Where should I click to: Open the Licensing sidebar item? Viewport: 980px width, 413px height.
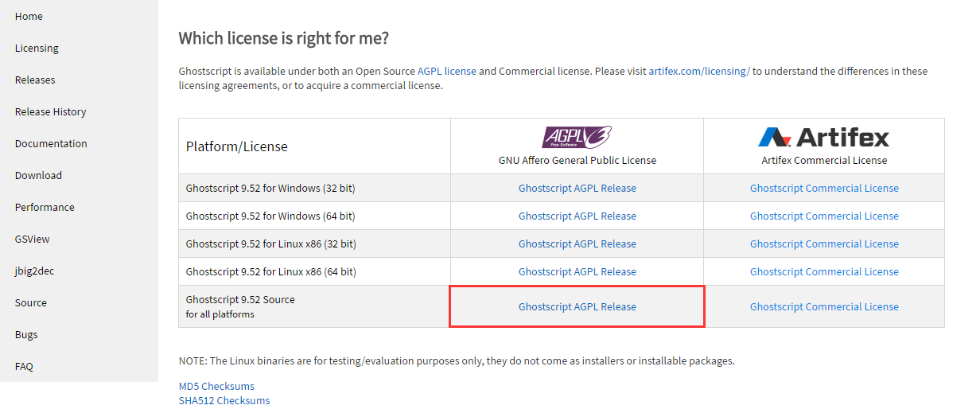(37, 48)
